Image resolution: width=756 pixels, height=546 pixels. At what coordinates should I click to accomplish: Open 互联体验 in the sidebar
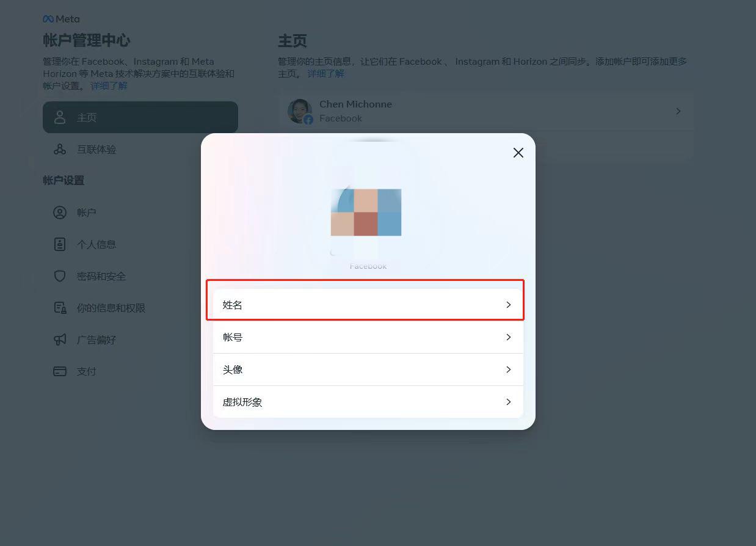[x=96, y=149]
